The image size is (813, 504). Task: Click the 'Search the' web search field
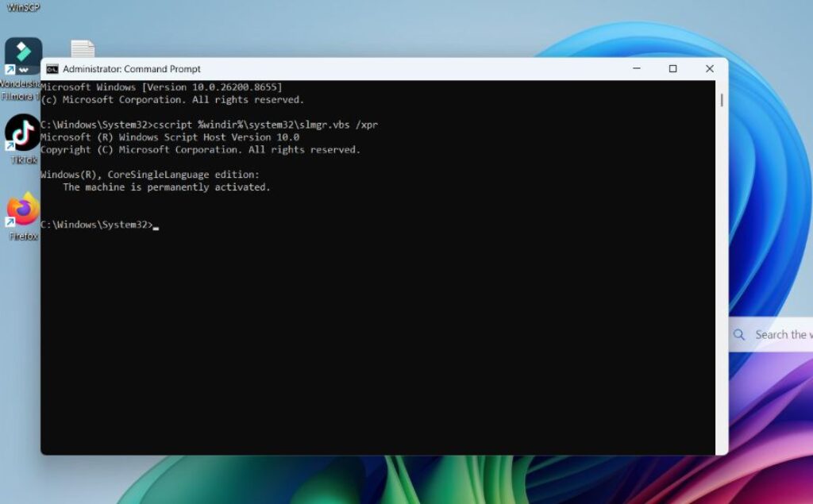tap(771, 334)
